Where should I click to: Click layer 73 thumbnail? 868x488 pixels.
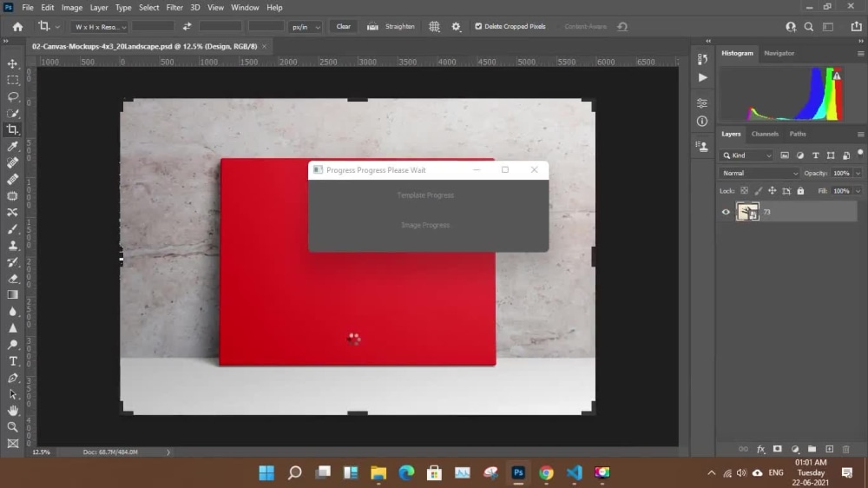[747, 212]
